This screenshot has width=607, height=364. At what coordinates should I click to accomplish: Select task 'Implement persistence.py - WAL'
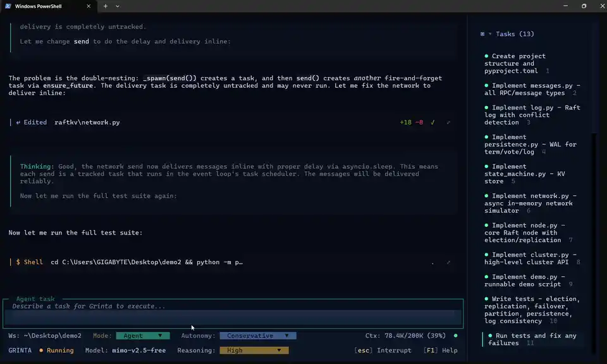click(x=530, y=144)
